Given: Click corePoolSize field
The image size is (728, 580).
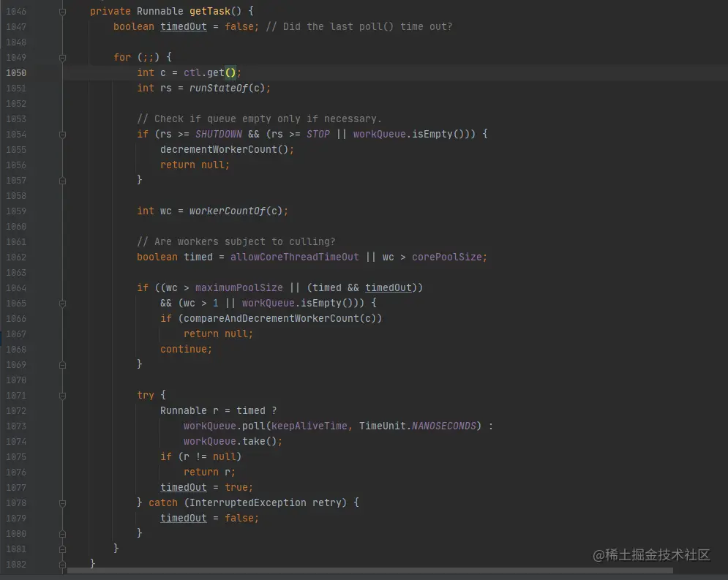Looking at the screenshot, I should 446,257.
